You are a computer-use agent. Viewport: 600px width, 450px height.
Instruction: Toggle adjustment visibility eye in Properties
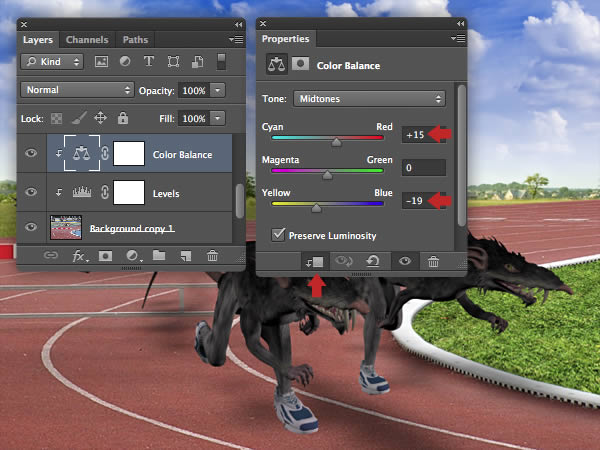[405, 261]
